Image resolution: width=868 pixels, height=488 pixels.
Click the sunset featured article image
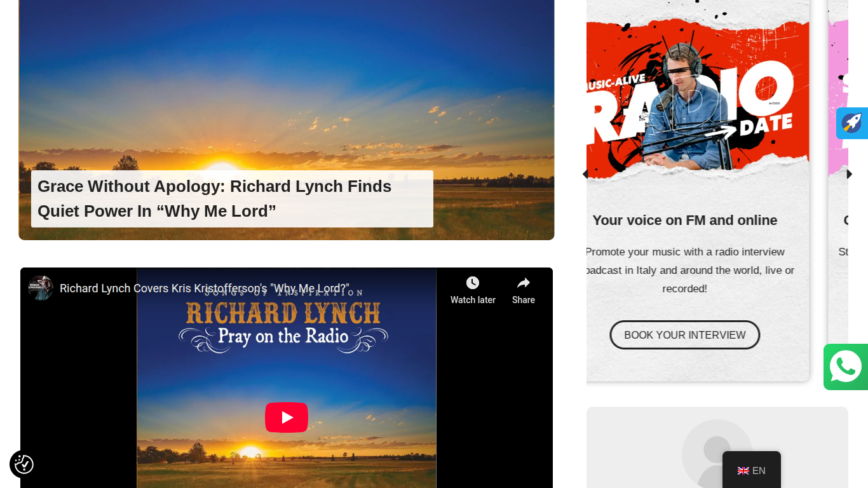click(x=287, y=120)
